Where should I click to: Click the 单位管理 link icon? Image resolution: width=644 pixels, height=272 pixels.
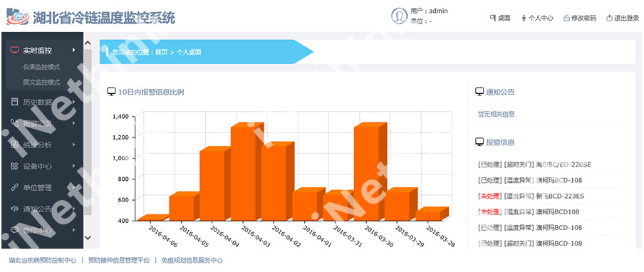(15, 187)
